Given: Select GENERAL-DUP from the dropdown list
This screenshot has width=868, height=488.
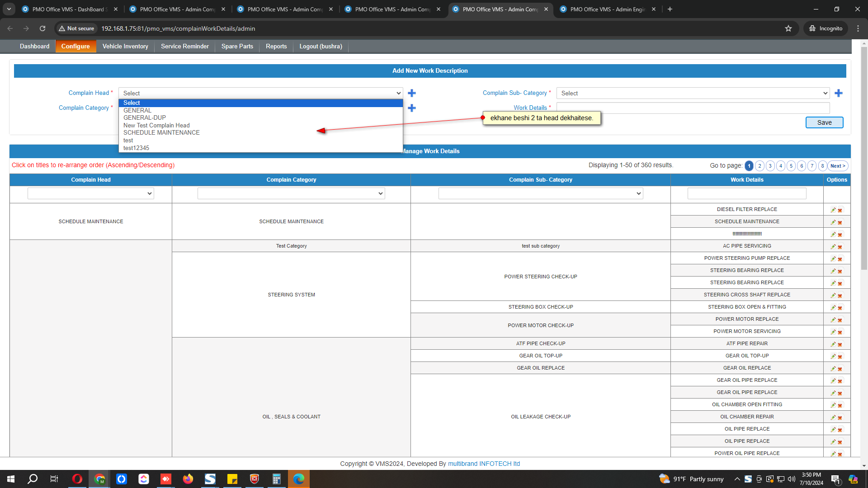Looking at the screenshot, I should (x=145, y=118).
